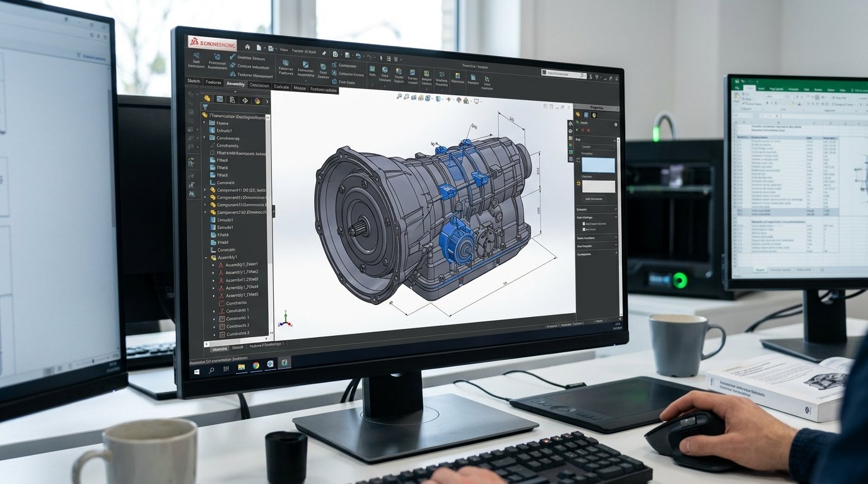Click the Undo arrow in the quick access toolbar

[358, 56]
